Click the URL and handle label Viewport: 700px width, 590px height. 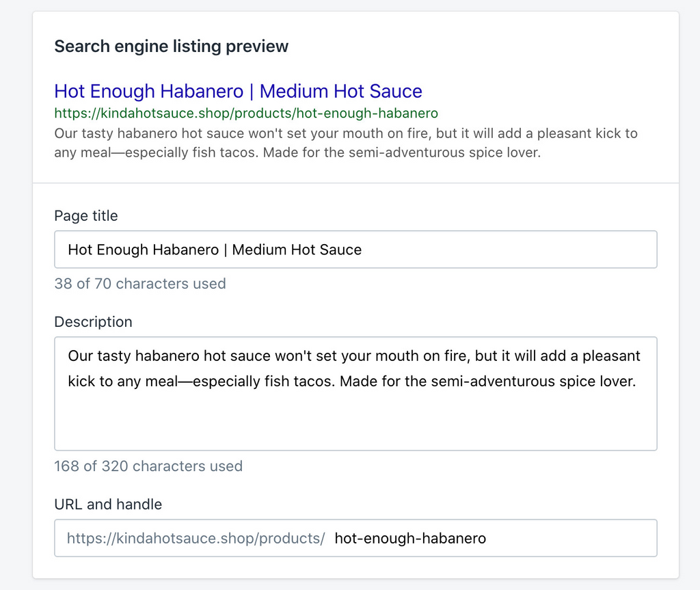(x=107, y=505)
